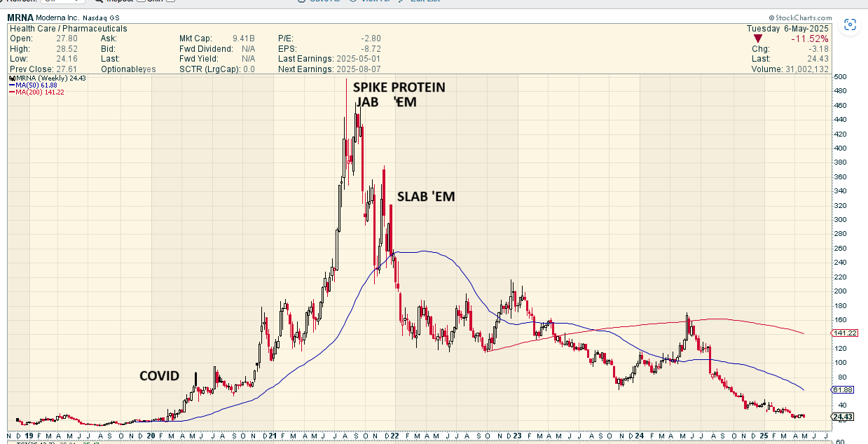This screenshot has width=868, height=444.
Task: Click the visual search lens icon
Action: click(850, 25)
